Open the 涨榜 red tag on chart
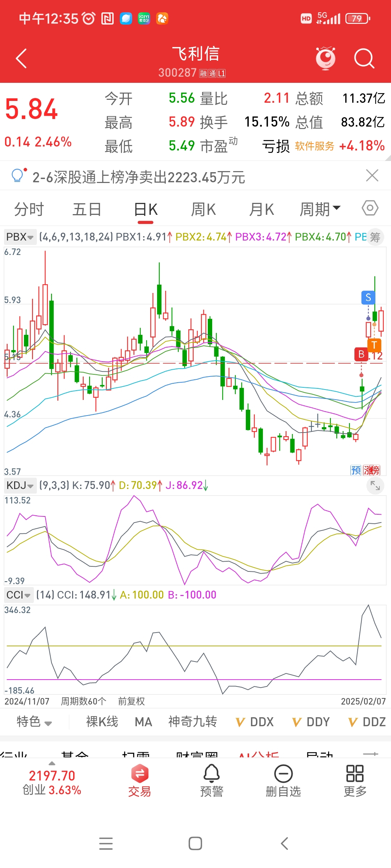 coord(372,470)
